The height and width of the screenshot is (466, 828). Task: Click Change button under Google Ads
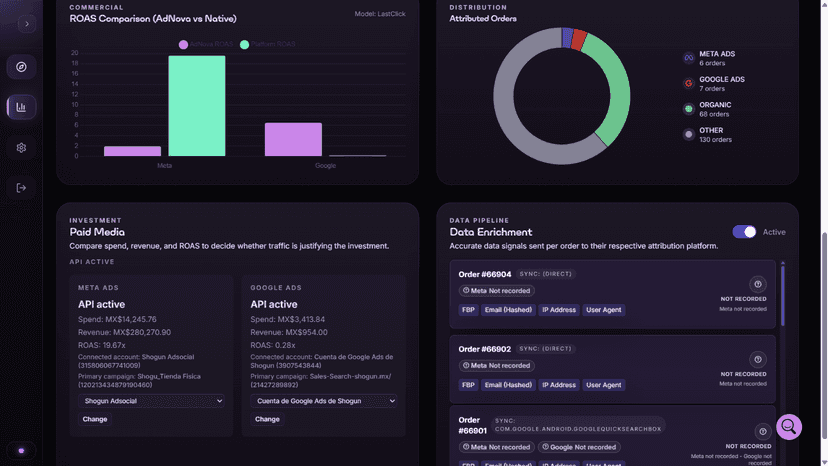click(267, 419)
